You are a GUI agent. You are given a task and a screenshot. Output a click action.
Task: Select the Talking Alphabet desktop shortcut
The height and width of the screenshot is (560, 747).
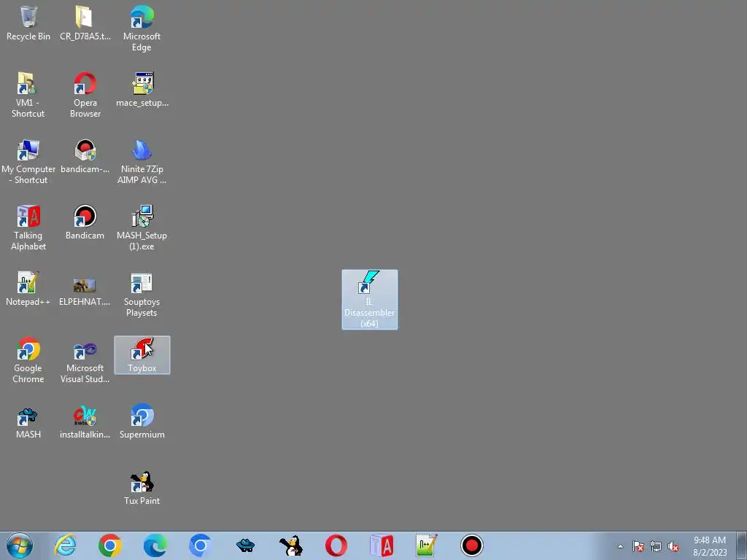(28, 227)
